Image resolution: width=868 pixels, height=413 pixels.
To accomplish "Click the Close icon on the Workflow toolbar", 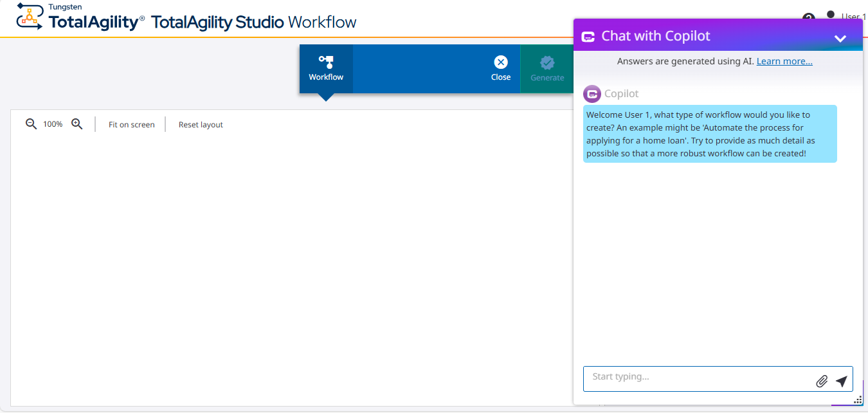I will [501, 62].
